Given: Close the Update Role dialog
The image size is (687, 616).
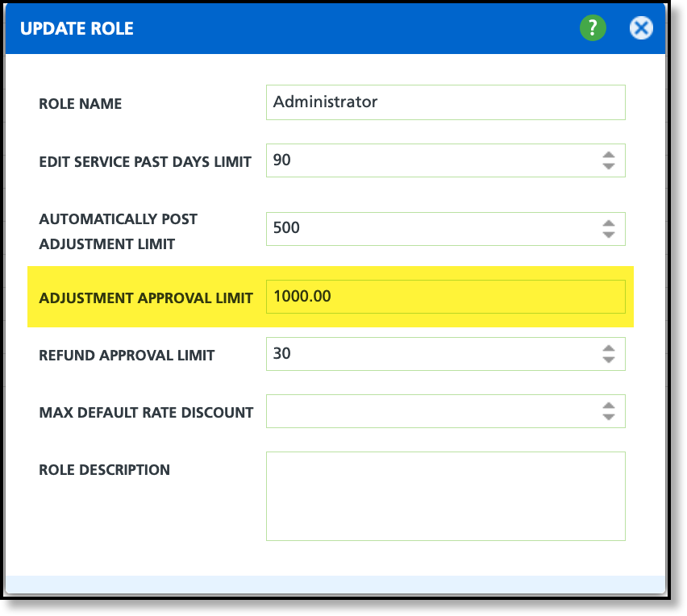Looking at the screenshot, I should pos(641,28).
